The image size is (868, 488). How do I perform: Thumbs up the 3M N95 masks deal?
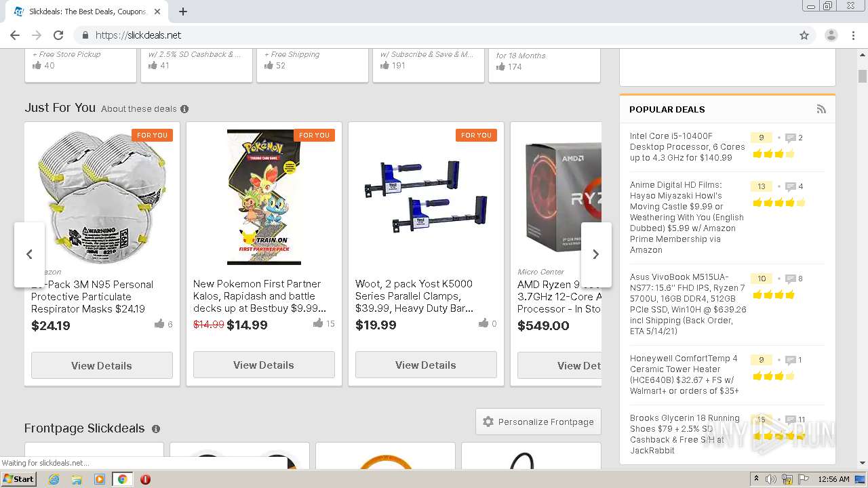159,324
